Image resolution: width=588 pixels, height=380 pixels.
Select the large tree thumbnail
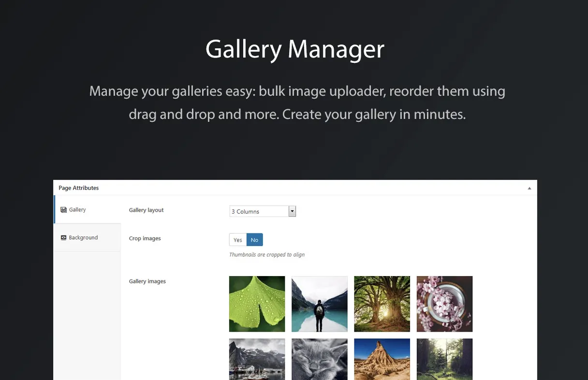(382, 304)
